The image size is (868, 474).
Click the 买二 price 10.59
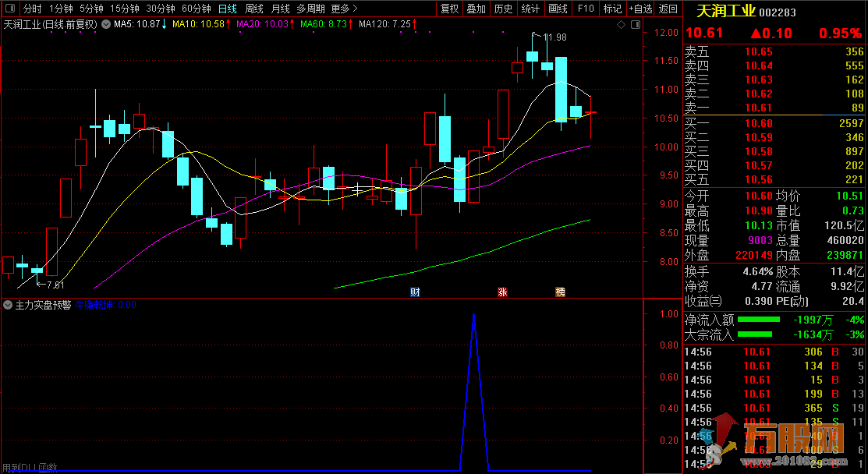[758, 137]
